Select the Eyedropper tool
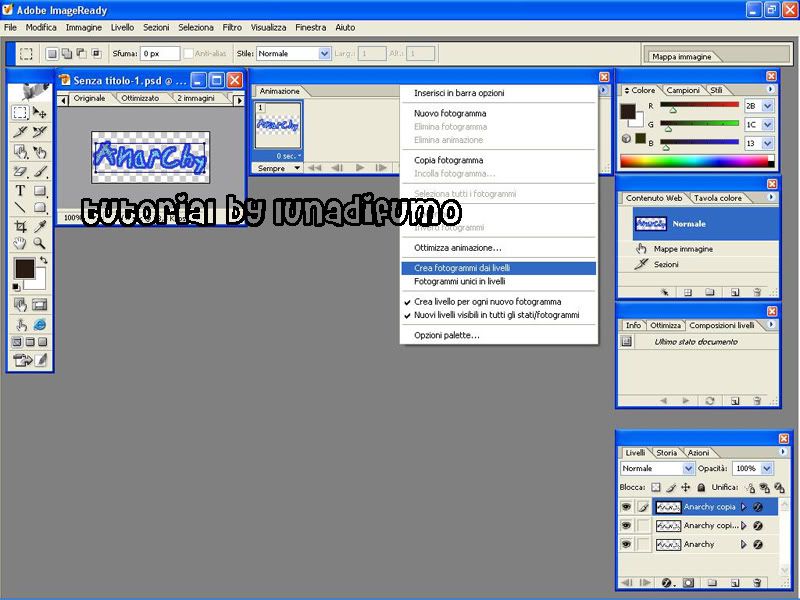 39,226
